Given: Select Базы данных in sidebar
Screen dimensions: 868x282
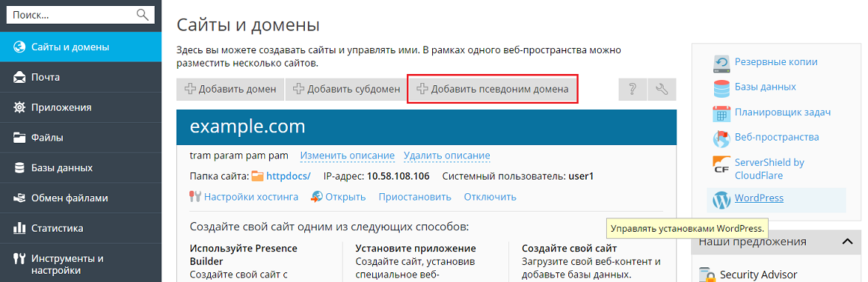Looking at the screenshot, I should pyautogui.click(x=81, y=168).
